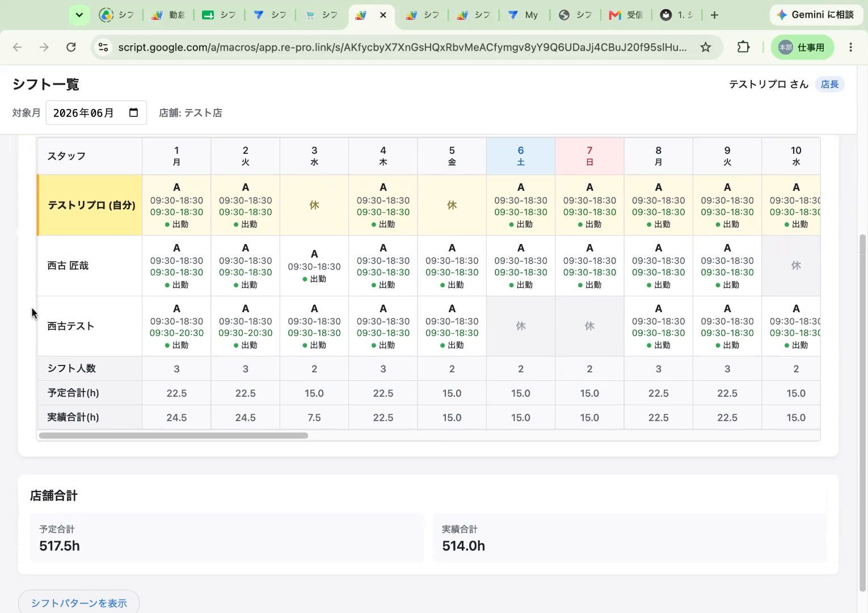Click テストリプロ's 休 cell on day 5
Viewport: 868px width, 613px height.
tap(452, 205)
